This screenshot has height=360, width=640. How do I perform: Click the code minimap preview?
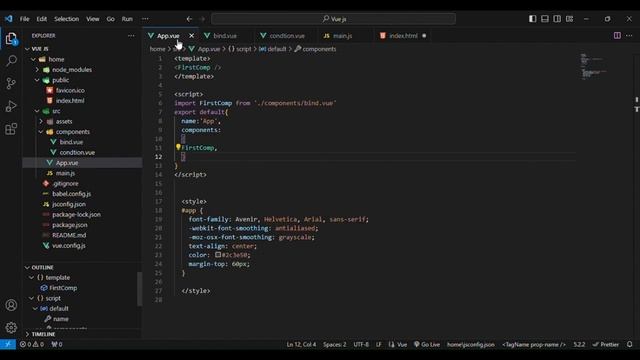point(593,67)
